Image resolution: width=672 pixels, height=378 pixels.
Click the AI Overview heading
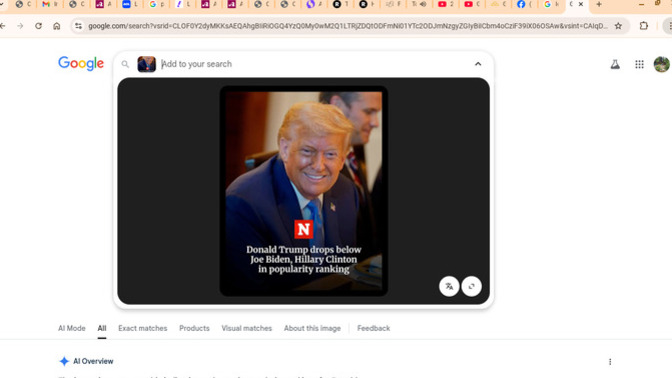click(x=93, y=361)
